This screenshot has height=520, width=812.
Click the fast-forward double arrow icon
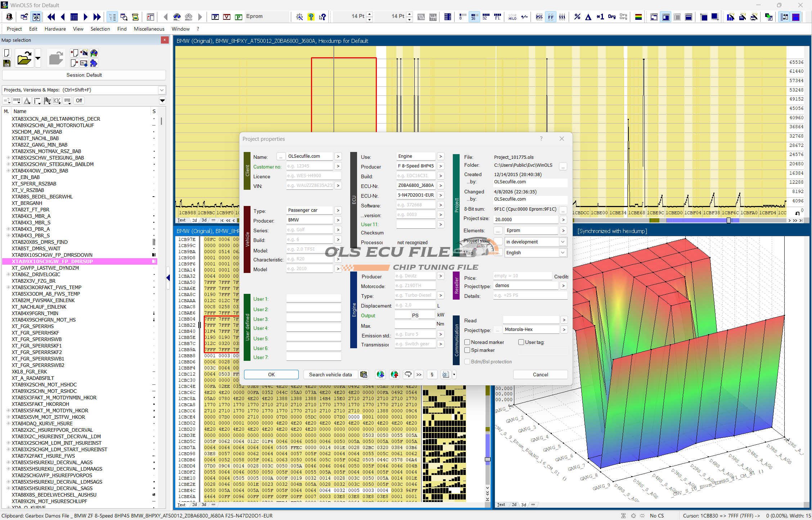click(x=97, y=17)
